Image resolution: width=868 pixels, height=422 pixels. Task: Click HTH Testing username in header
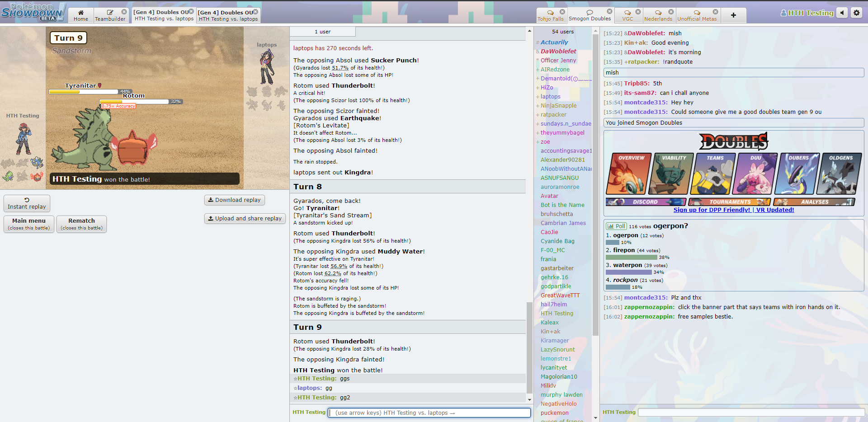coord(807,13)
